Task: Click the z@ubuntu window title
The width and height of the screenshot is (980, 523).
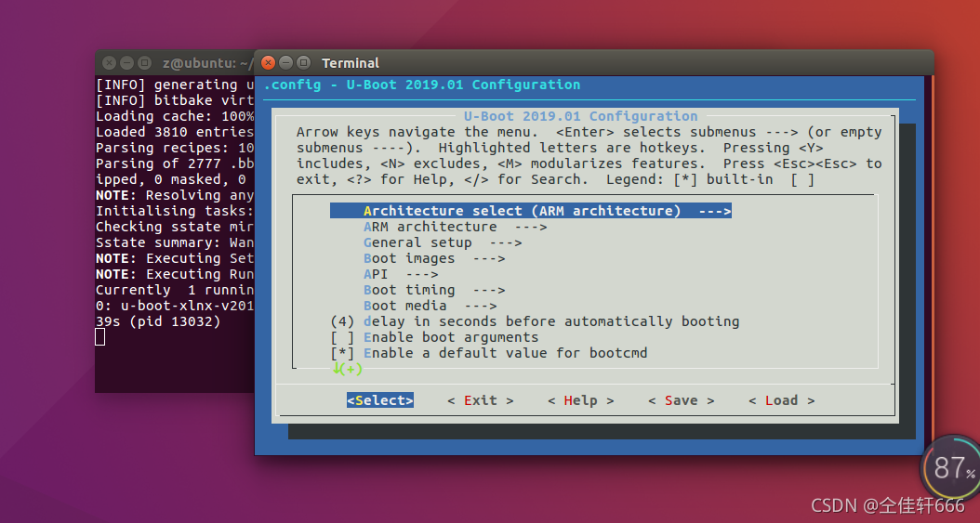Action: (x=208, y=63)
